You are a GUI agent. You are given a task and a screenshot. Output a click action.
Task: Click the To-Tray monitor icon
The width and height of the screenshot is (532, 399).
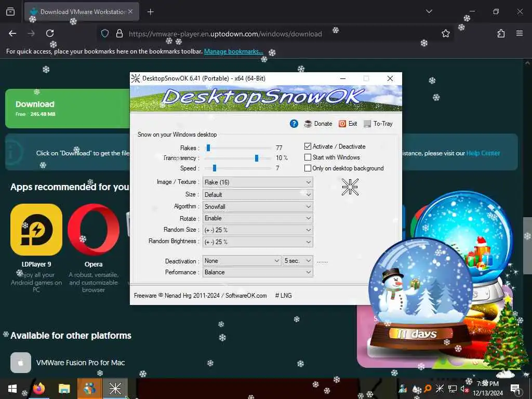367,124
